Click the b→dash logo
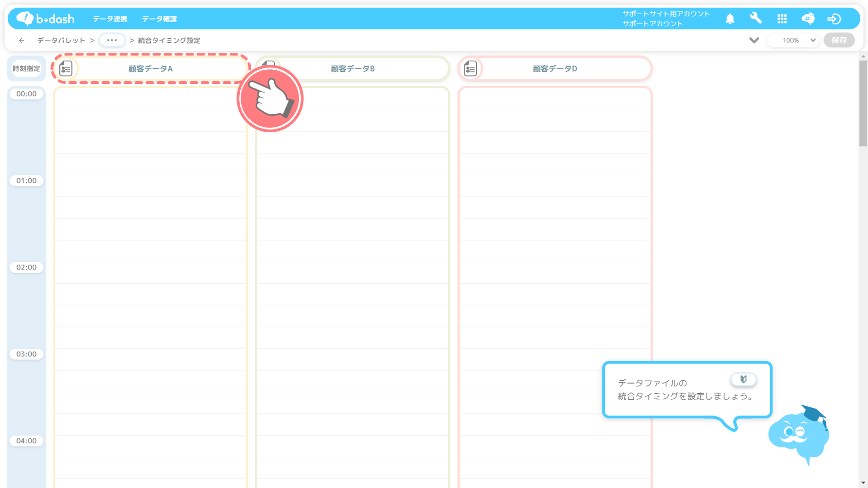Viewport: 868px width, 488px height. tap(45, 19)
